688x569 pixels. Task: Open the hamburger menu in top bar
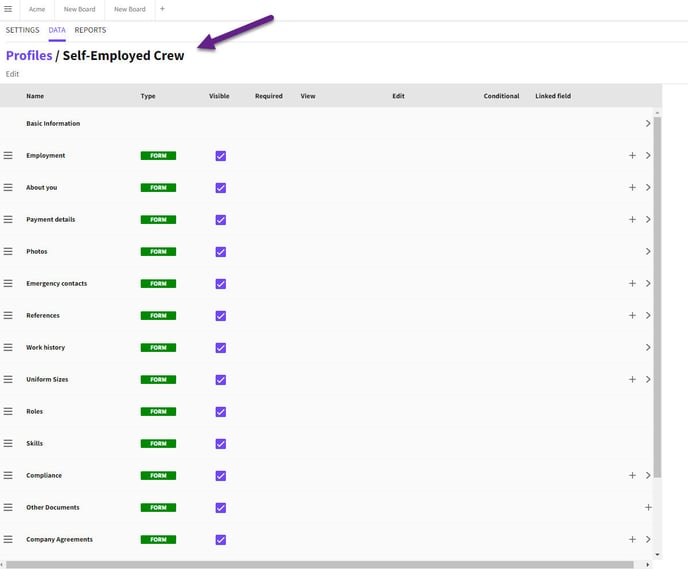tap(8, 9)
